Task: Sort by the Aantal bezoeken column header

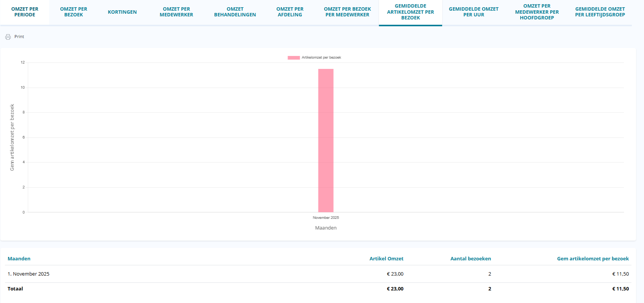Action: point(470,259)
